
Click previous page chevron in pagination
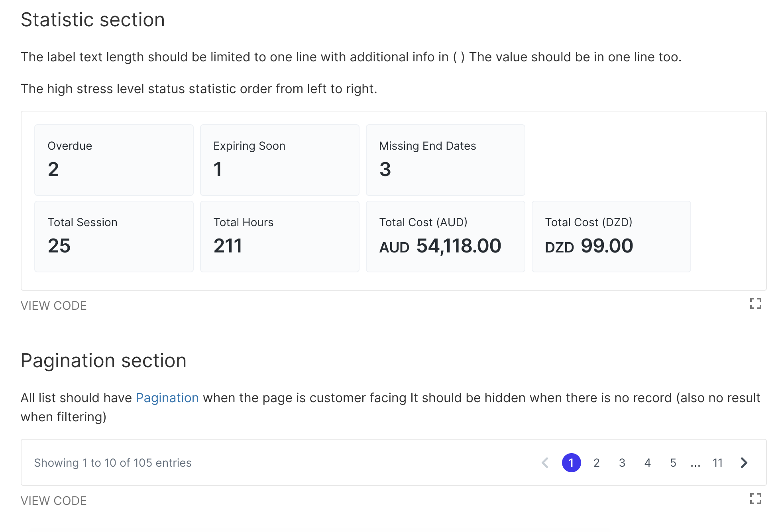[x=545, y=463]
